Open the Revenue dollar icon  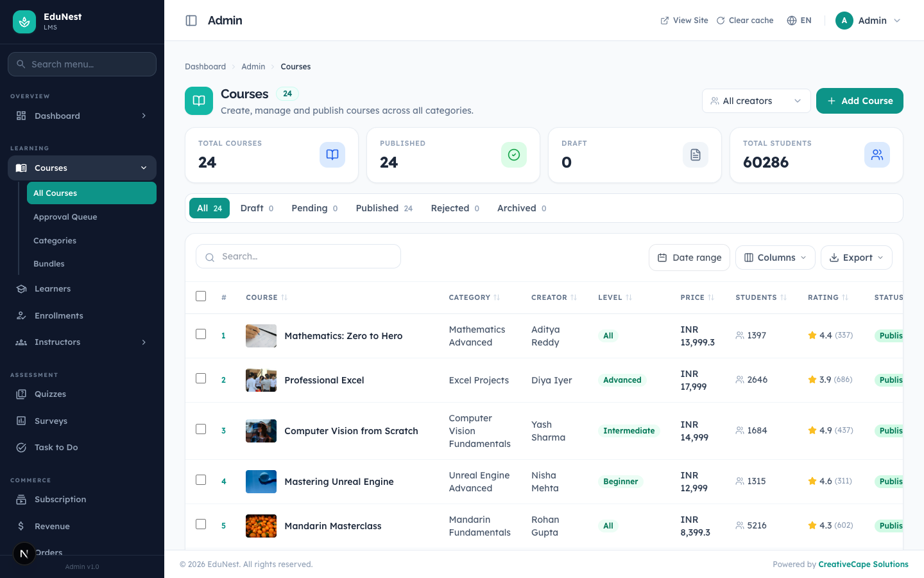[x=21, y=526]
